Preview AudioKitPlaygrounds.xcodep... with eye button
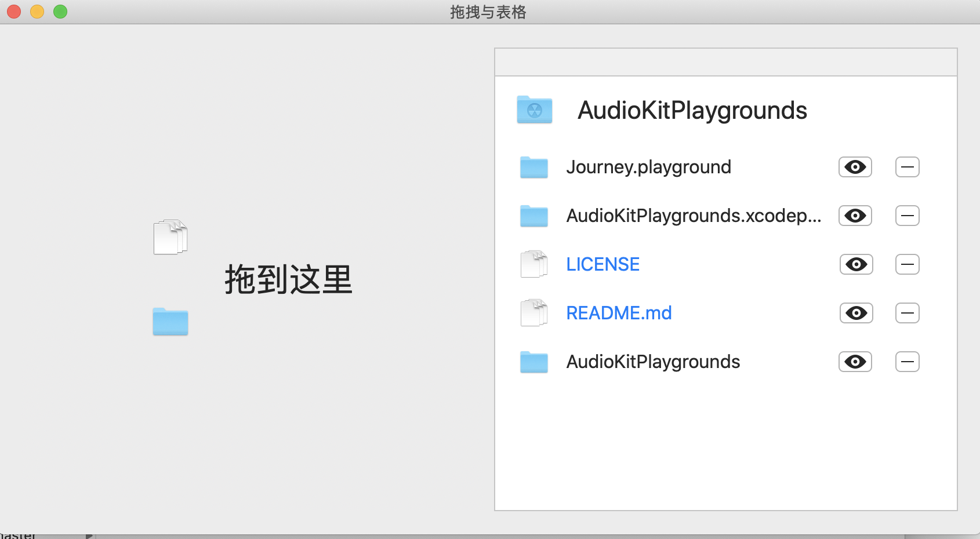The image size is (980, 539). pos(855,216)
